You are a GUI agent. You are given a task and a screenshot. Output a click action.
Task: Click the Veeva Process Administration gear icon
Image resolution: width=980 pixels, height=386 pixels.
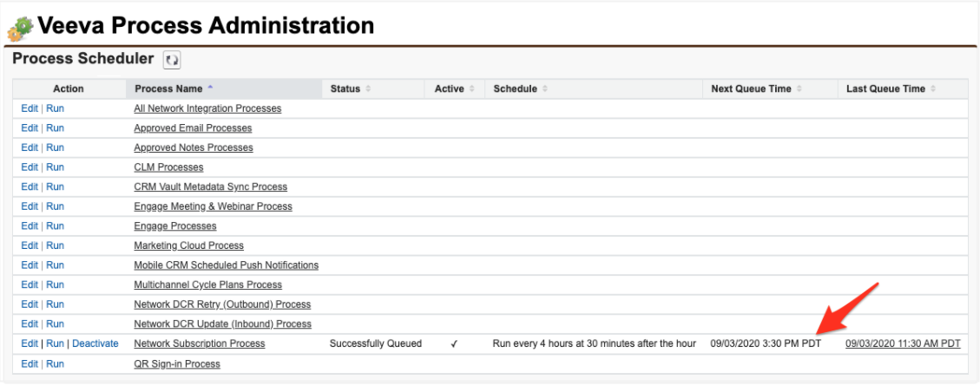(21, 29)
